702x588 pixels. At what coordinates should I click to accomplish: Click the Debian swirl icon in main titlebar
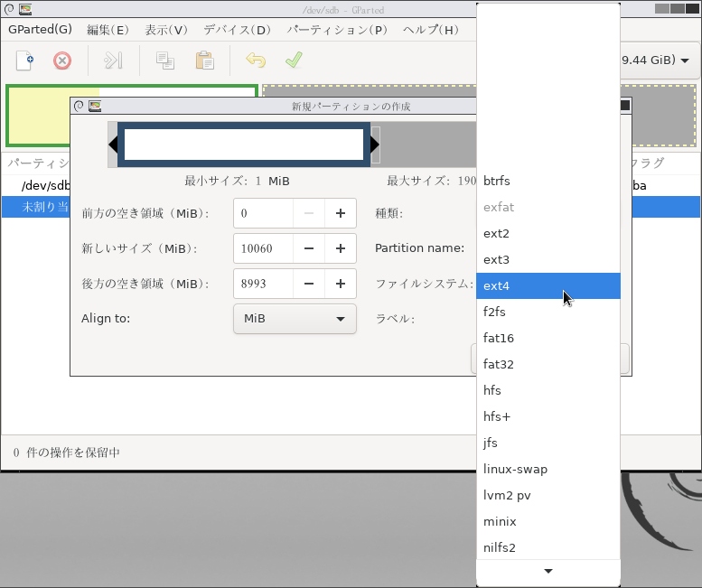click(9, 9)
